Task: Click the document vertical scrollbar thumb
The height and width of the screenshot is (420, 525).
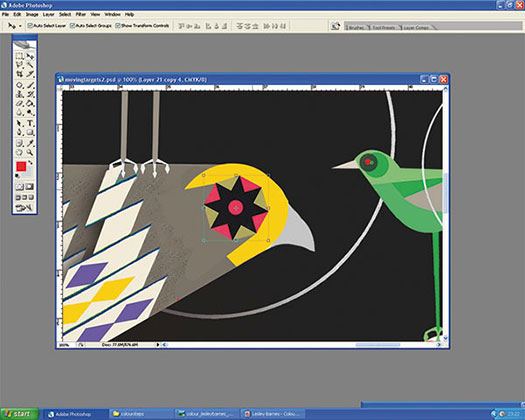Action: coord(445,193)
